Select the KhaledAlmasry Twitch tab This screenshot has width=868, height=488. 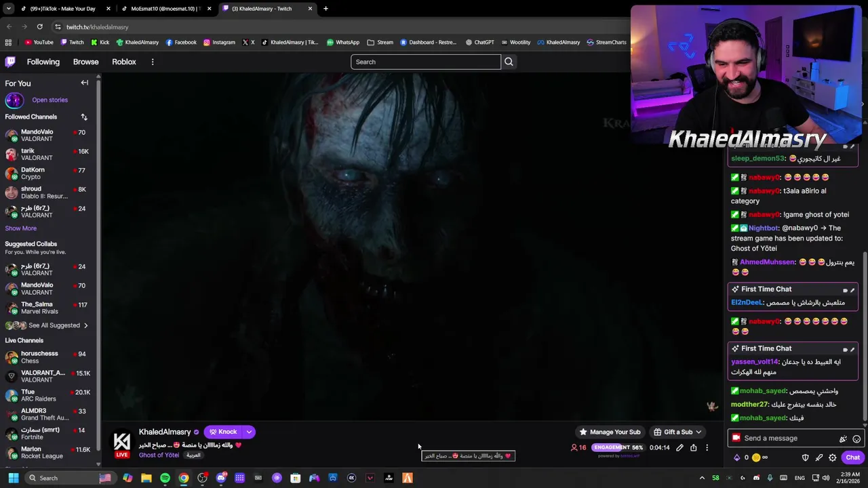[268, 9]
